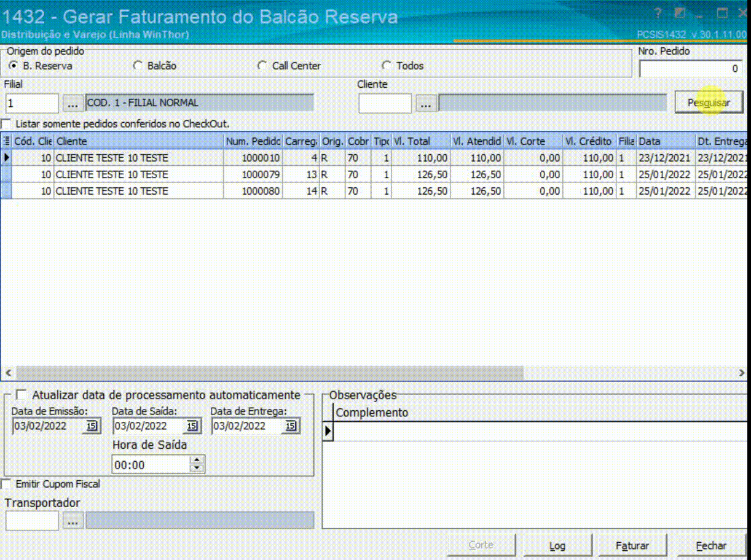This screenshot has width=751, height=560.
Task: Click the Data de Saída date field
Action: click(147, 426)
